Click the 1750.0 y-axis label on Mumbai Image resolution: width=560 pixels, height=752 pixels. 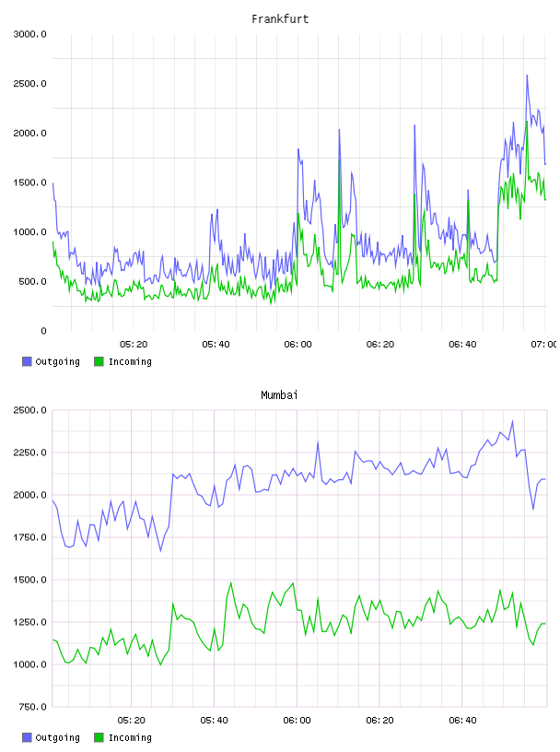pos(29,537)
